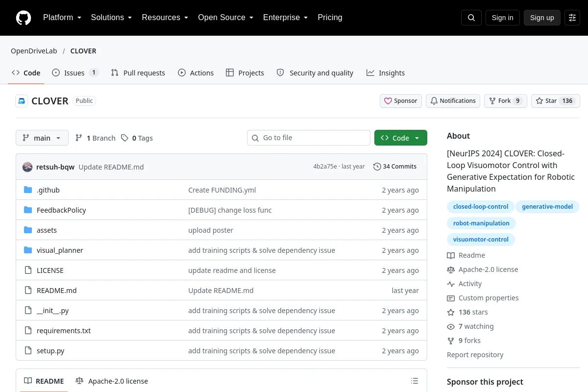Open the search magnifier button
The height and width of the screenshot is (392, 588).
point(471,18)
